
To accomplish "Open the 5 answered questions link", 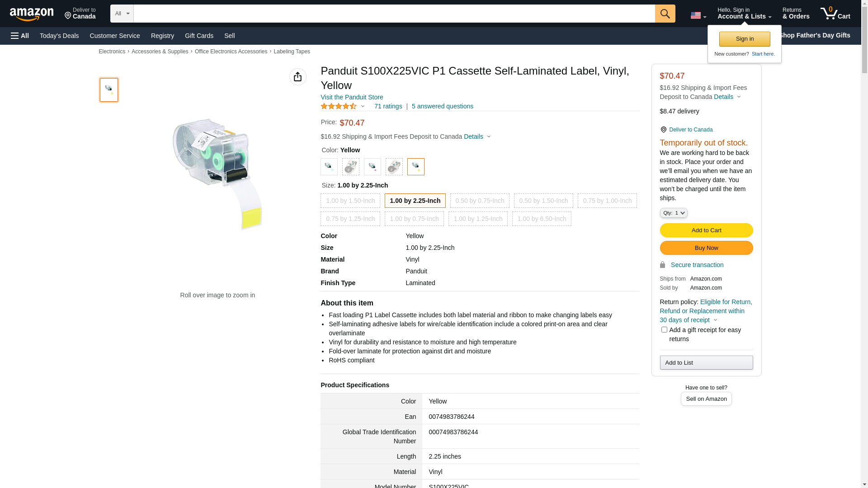I will click(442, 106).
